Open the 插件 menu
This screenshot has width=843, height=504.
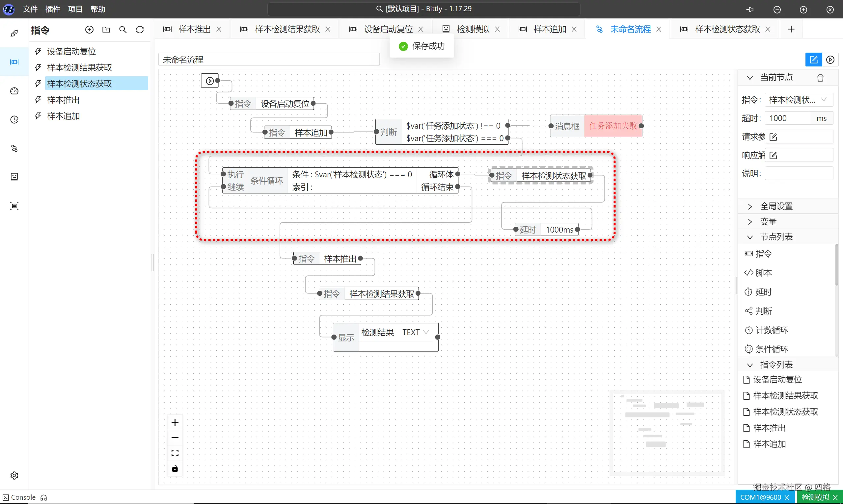tap(53, 9)
